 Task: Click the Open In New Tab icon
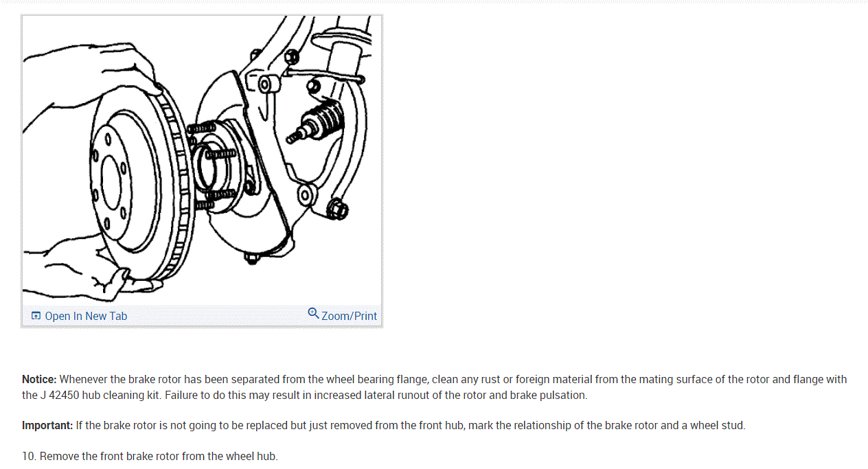point(36,316)
